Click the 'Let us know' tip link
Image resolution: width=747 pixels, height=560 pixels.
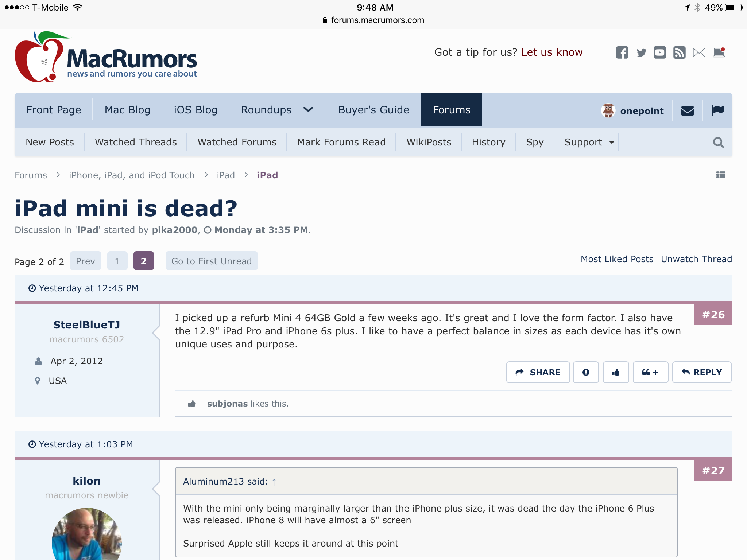click(x=552, y=52)
